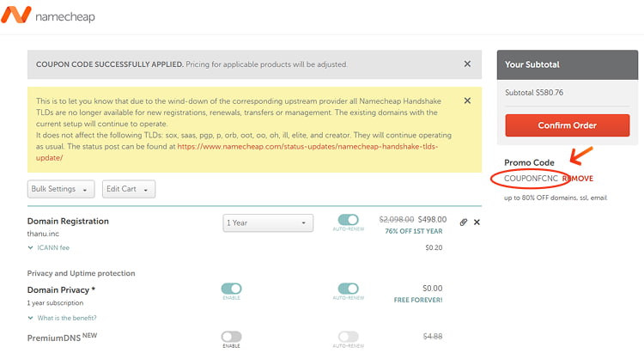644x353 pixels.
Task: Toggle auto-renew for Domain Privacy
Action: pos(349,289)
